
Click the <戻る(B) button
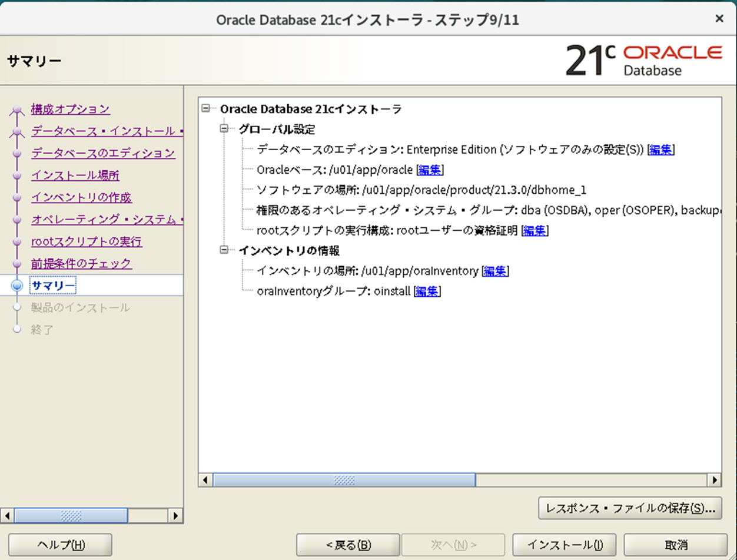coord(348,545)
